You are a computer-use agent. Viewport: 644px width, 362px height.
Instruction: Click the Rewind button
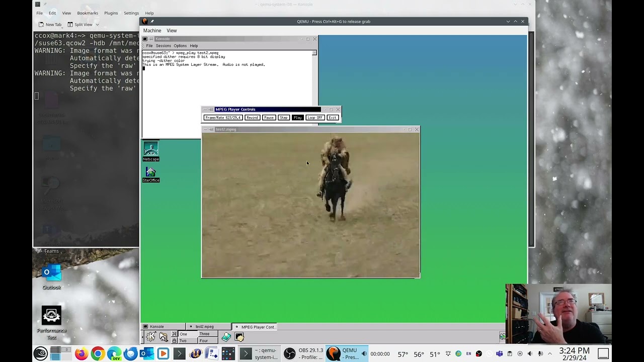[x=252, y=118]
